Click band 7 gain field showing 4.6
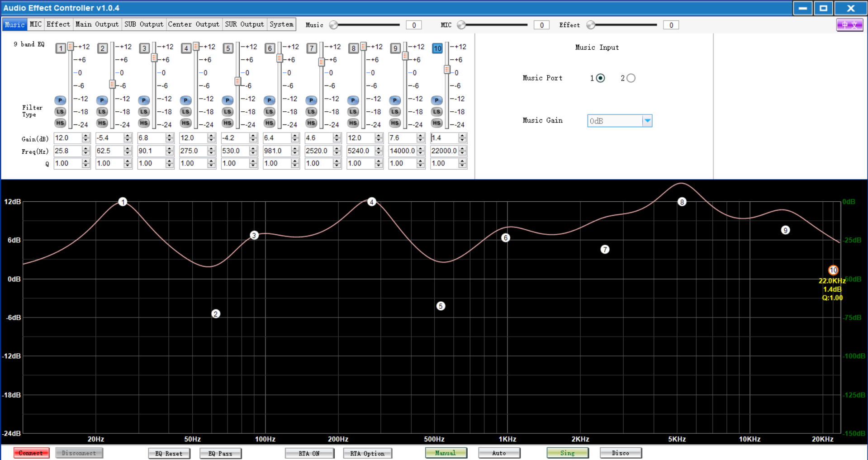Viewport: 868px width, 460px height. tap(319, 138)
